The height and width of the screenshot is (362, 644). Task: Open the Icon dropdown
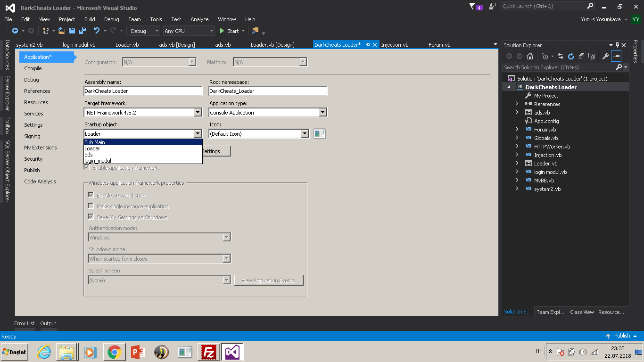pos(305,134)
